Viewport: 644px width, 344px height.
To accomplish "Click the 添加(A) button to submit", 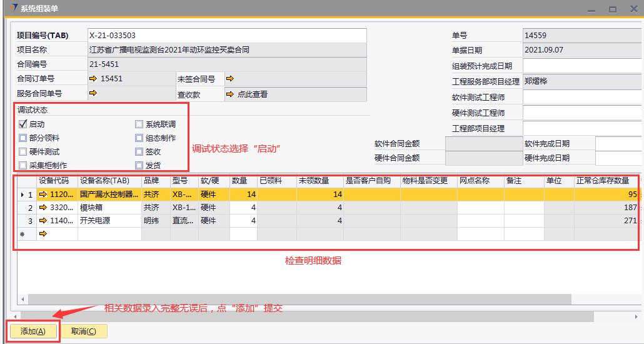I will [33, 331].
